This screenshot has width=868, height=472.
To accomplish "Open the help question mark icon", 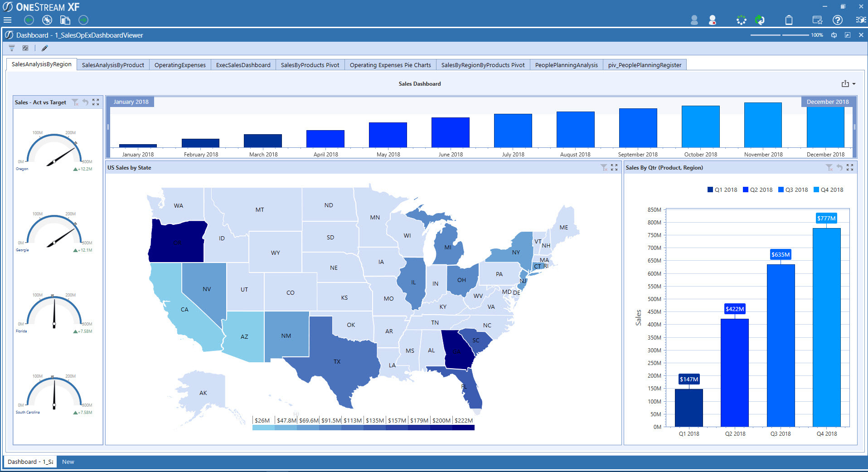I will 837,20.
